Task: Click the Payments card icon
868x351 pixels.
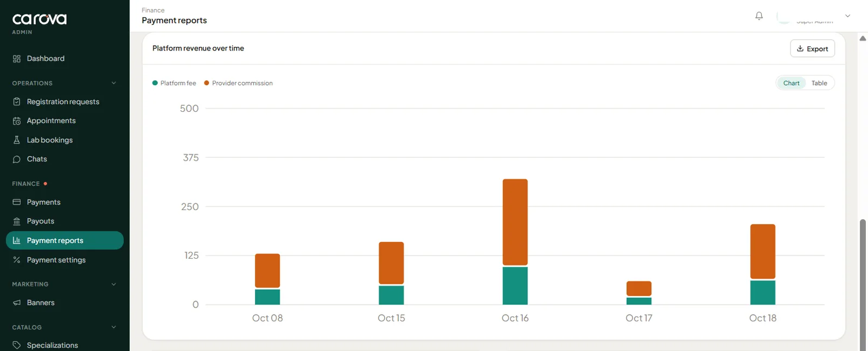Action: pos(17,202)
